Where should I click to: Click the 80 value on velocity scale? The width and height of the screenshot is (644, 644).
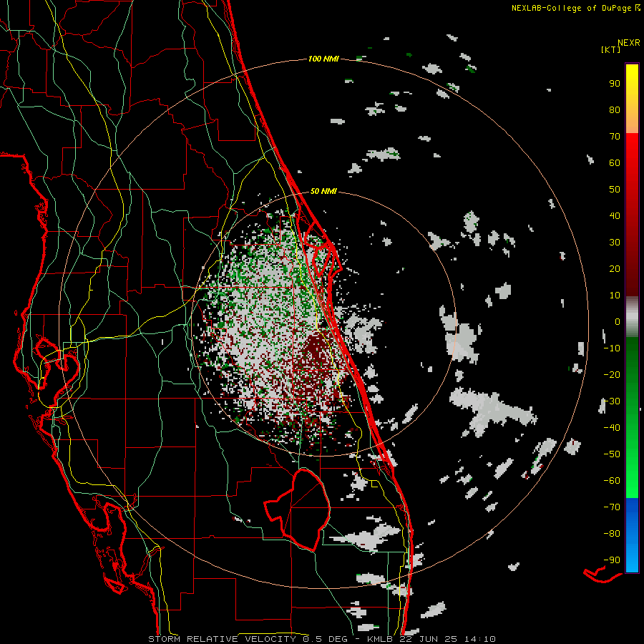[x=615, y=109]
